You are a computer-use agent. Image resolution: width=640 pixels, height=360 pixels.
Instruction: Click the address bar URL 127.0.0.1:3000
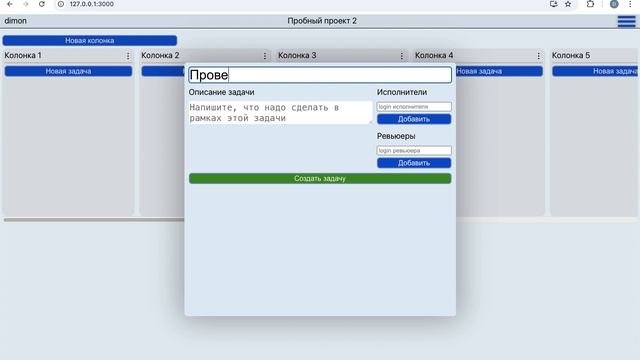[x=91, y=4]
